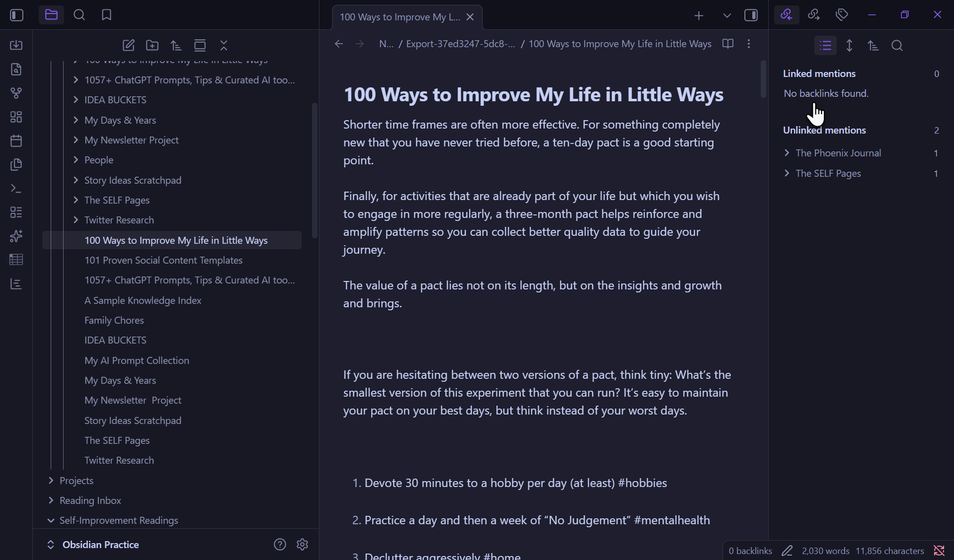Open daily note calendar icon
The image size is (954, 560).
(x=16, y=140)
